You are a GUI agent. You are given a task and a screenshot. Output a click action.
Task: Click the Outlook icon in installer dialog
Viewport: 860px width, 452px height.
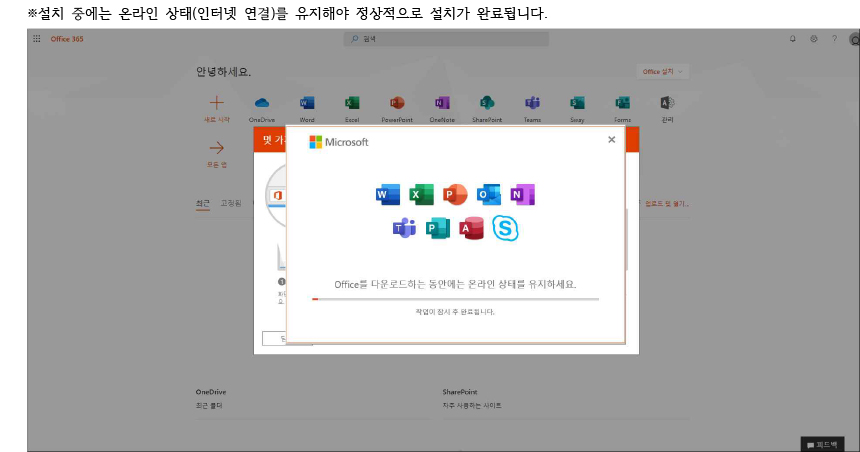(x=489, y=195)
